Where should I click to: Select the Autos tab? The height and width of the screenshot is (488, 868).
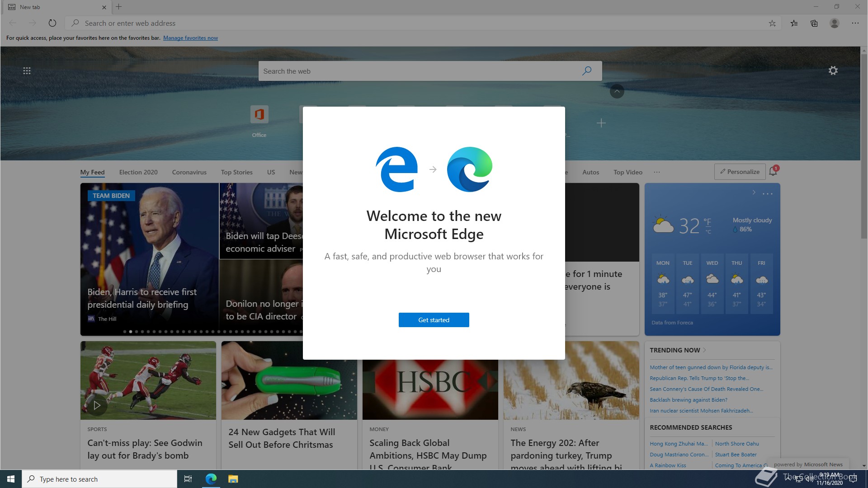click(590, 172)
